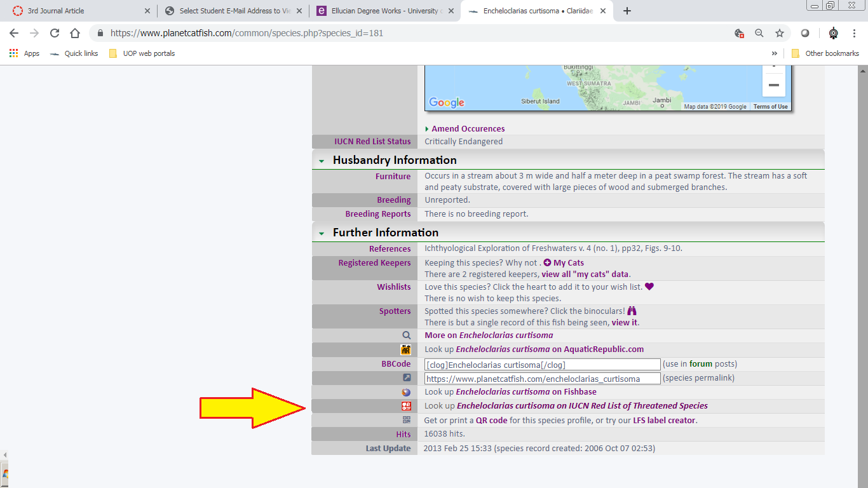Close the 3rd Journal Article tab
The width and height of the screenshot is (868, 488).
147,11
